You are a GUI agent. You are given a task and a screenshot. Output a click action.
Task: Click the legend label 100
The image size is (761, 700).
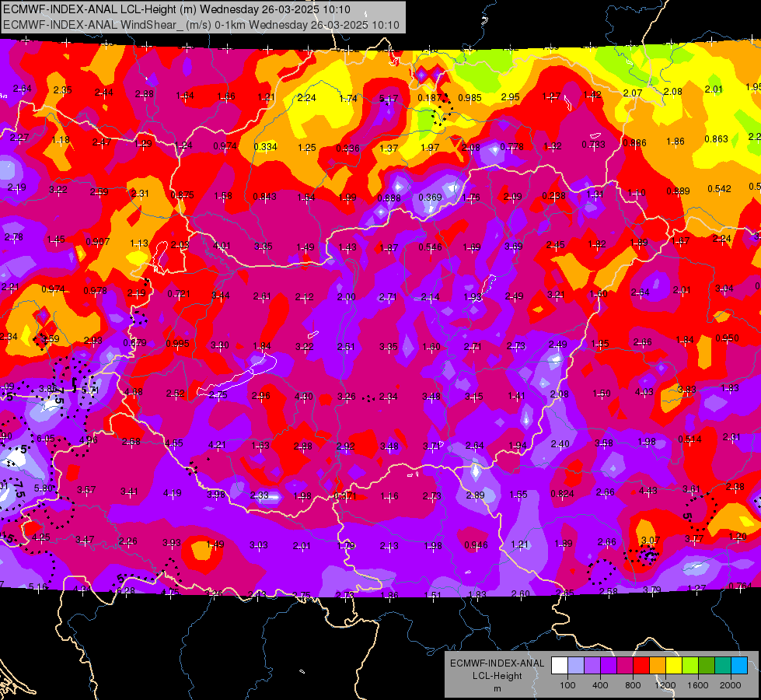(567, 685)
